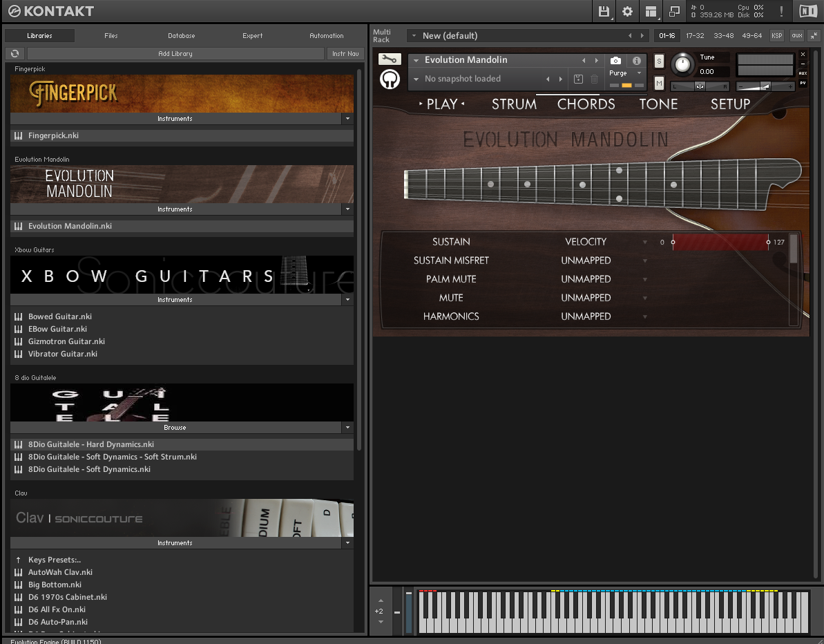Click Instruments button under Xbow Guitars banner
The image size is (824, 644).
(x=175, y=300)
